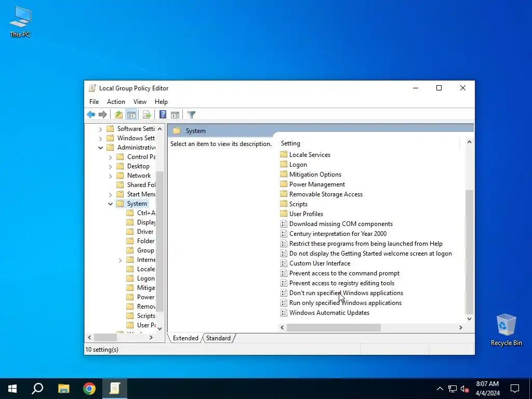Open taskbar Search magnifier
Image resolution: width=532 pixels, height=399 pixels.
37,389
